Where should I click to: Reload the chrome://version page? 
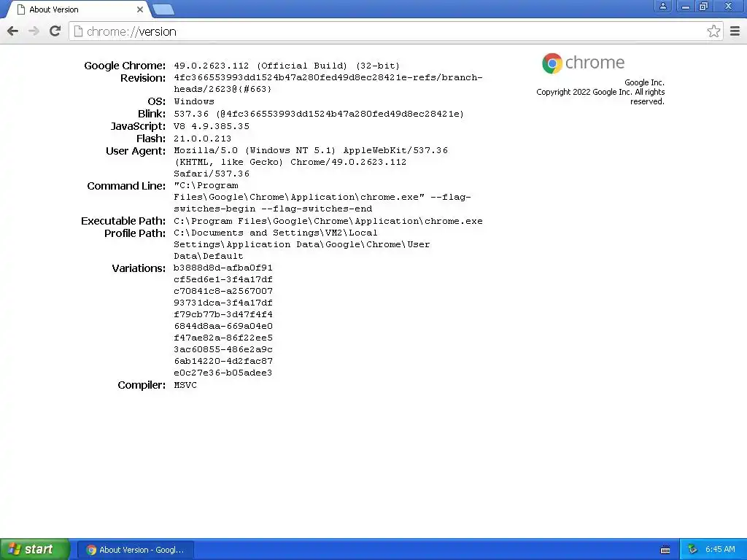click(55, 31)
